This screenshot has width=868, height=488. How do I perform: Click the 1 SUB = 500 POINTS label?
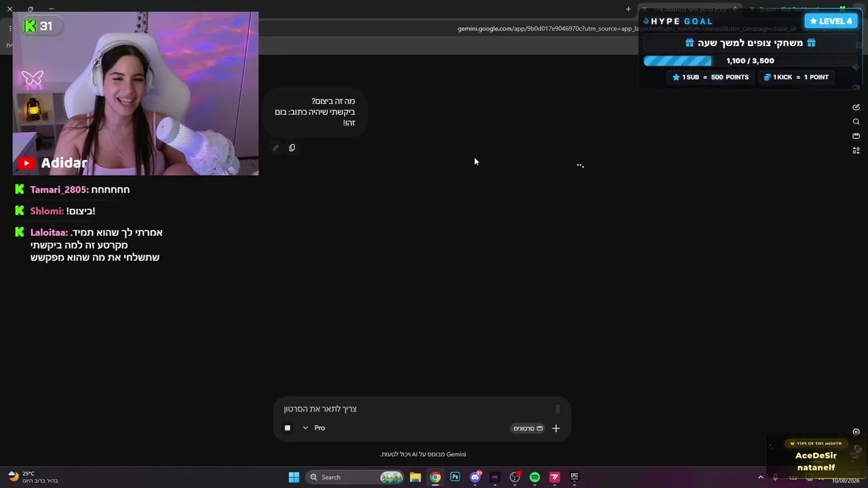710,77
